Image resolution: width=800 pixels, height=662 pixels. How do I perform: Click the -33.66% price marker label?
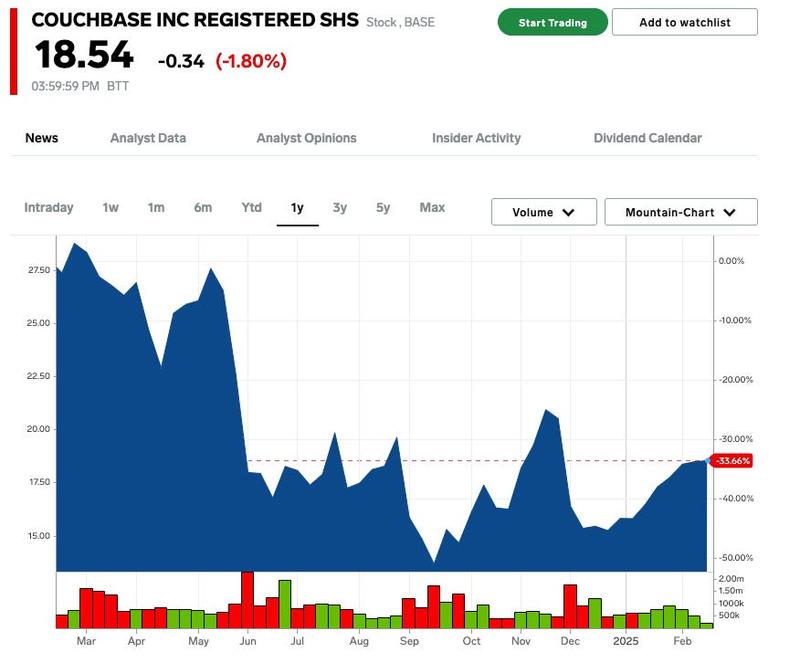pos(732,461)
